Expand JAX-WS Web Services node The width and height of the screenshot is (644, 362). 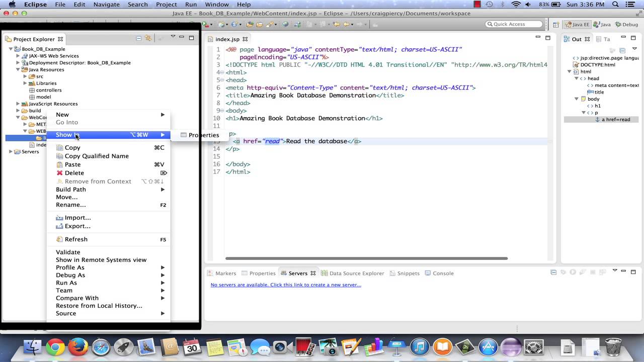(18, 56)
